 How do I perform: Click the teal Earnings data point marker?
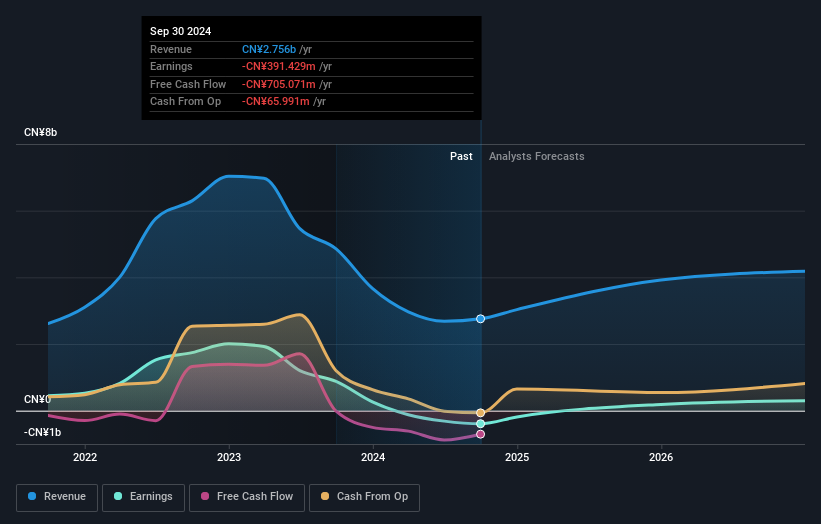click(x=481, y=423)
